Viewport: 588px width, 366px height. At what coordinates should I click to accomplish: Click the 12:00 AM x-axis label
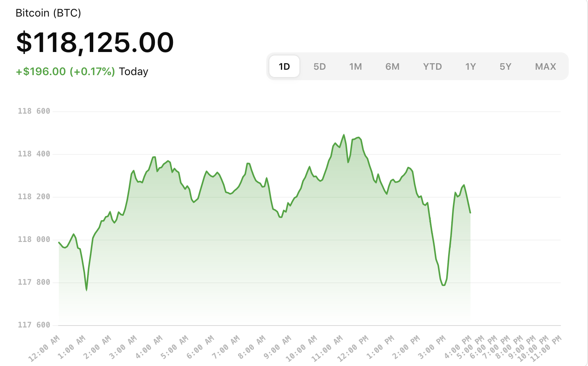(x=44, y=348)
